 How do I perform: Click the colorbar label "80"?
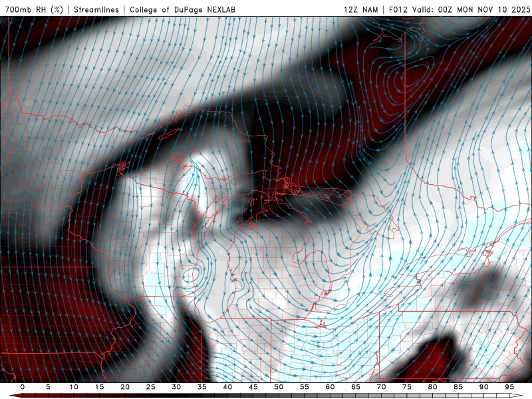point(432,387)
